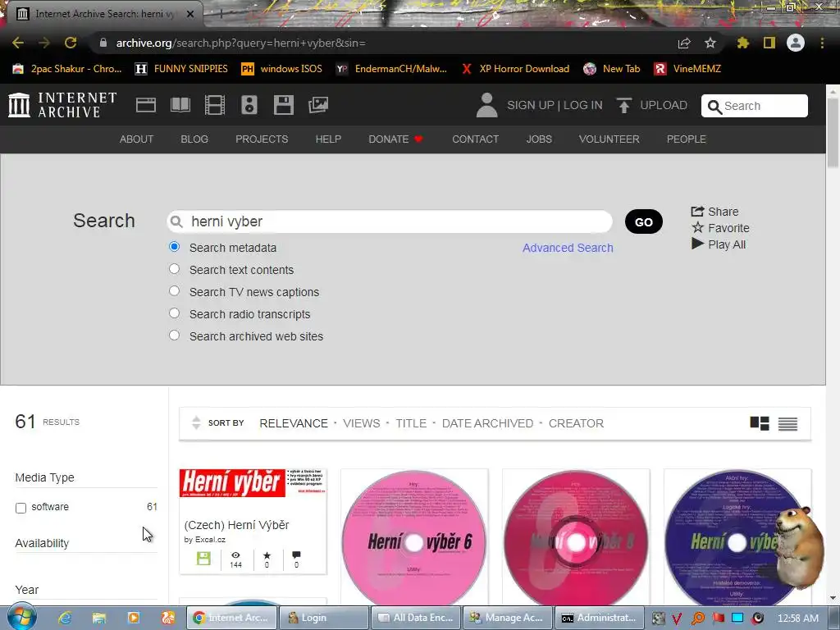Switch to Login window on taskbar
840x630 pixels.
click(x=323, y=618)
